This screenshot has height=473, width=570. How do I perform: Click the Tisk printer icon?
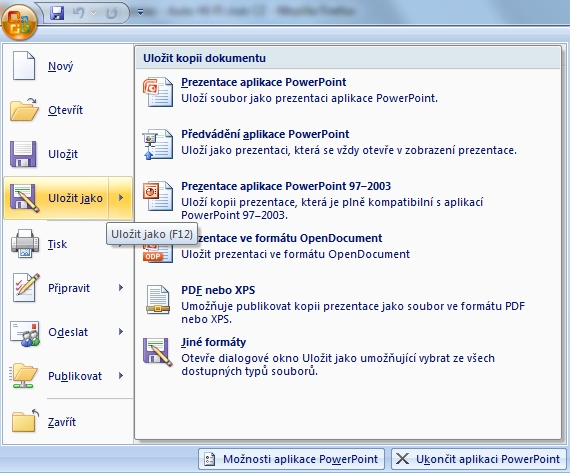coord(25,244)
